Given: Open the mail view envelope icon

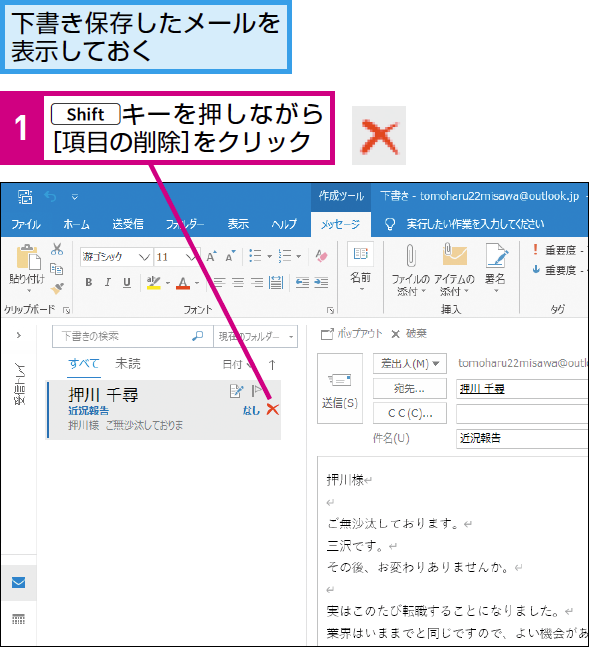Looking at the screenshot, I should (x=19, y=582).
